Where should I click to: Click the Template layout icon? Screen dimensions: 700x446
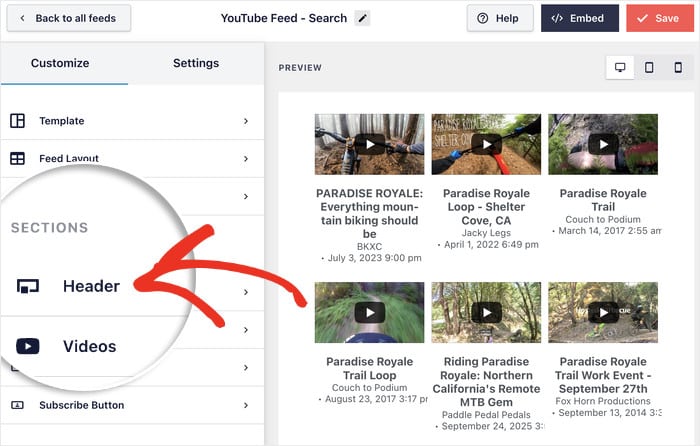pyautogui.click(x=18, y=121)
